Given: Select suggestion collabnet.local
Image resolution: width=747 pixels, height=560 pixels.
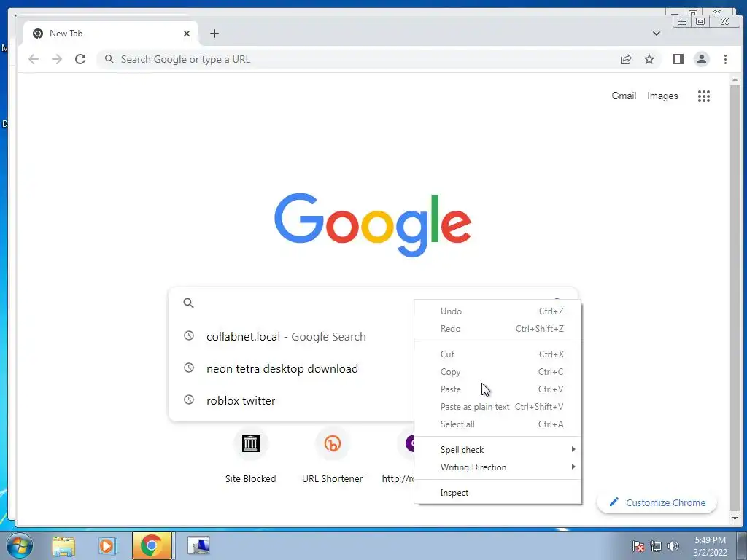Looking at the screenshot, I should [292, 337].
